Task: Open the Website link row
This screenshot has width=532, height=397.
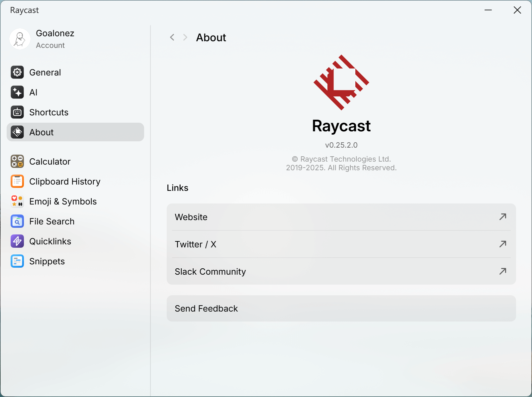Action: (x=341, y=217)
